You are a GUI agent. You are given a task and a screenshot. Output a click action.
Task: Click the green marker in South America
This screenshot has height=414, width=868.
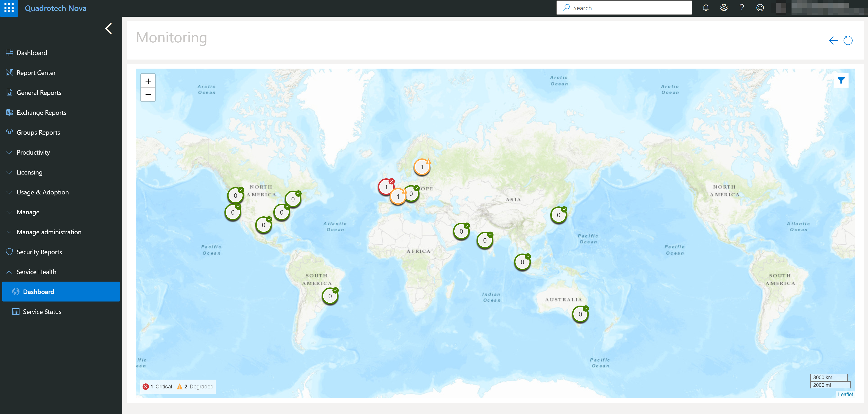pos(330,296)
